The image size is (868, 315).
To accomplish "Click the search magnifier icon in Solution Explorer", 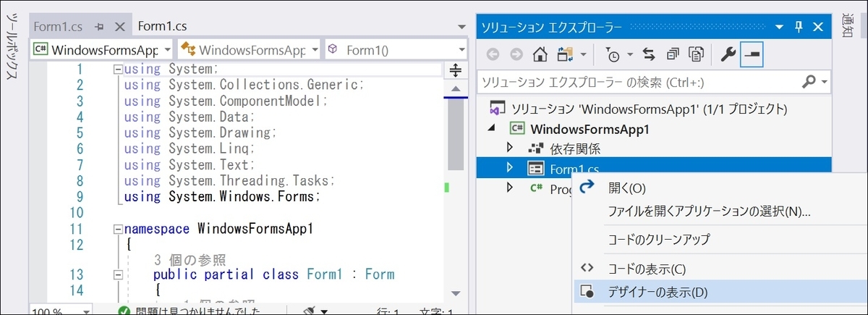I will tap(810, 81).
